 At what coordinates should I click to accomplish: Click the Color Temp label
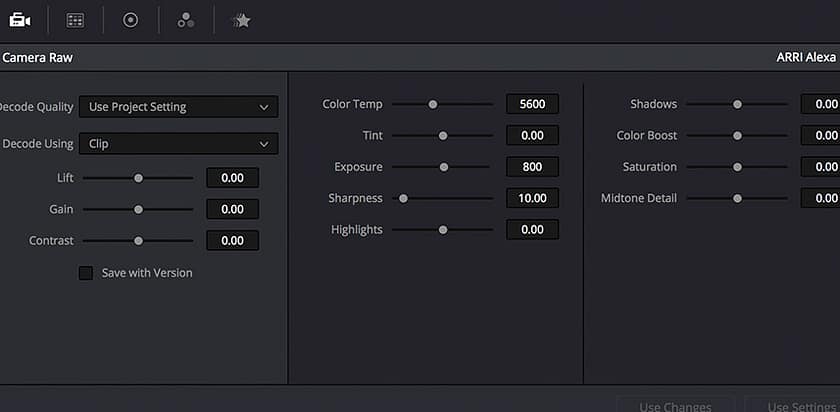(x=352, y=104)
